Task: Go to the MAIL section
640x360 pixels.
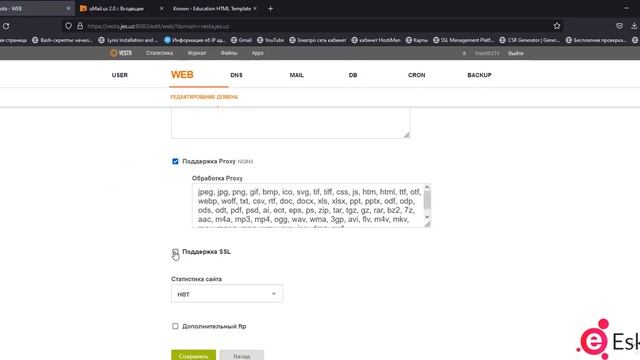Action: point(296,75)
